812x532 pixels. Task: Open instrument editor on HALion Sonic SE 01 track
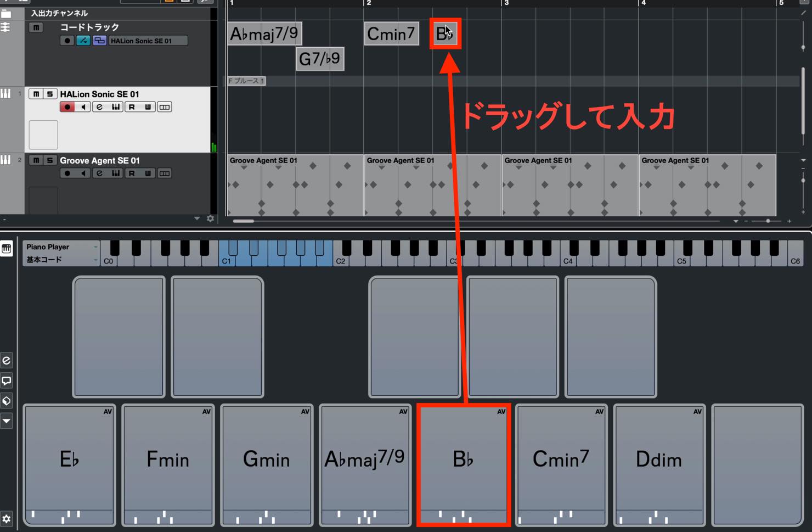tap(116, 107)
